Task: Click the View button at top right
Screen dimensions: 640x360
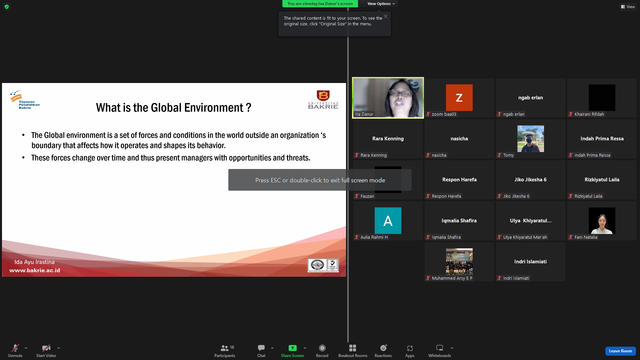Action: [628, 7]
